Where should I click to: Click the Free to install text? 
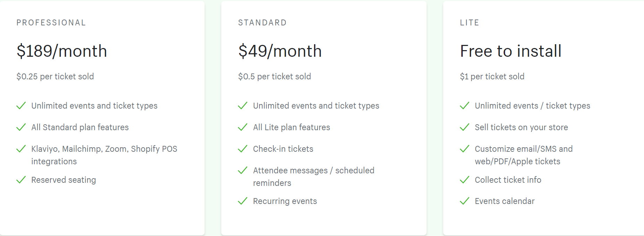pos(511,51)
